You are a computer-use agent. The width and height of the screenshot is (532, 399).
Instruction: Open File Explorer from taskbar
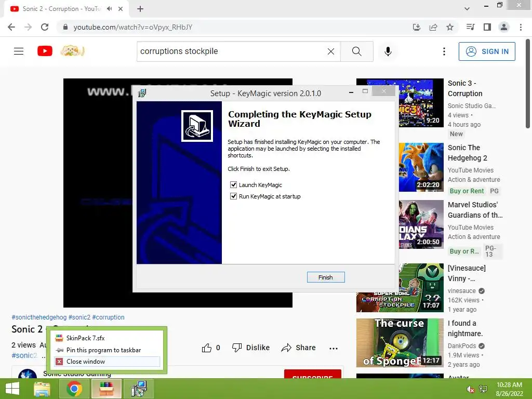click(42, 389)
